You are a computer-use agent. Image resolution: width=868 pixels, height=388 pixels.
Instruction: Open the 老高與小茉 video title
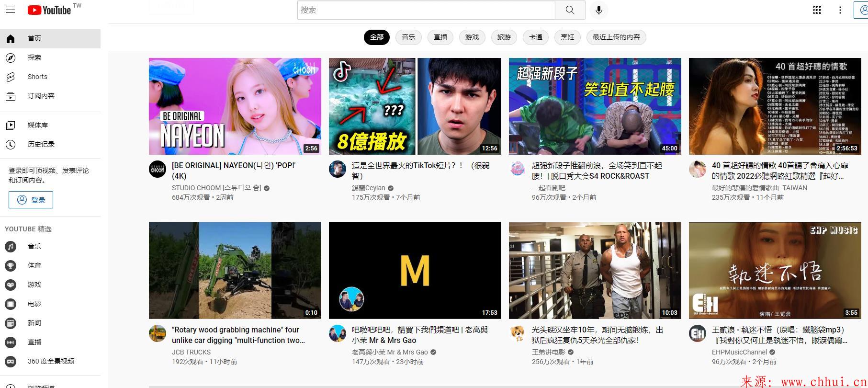[420, 335]
